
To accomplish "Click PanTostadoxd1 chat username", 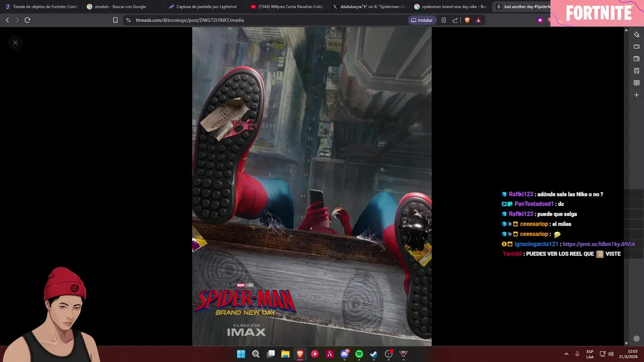I will (534, 204).
